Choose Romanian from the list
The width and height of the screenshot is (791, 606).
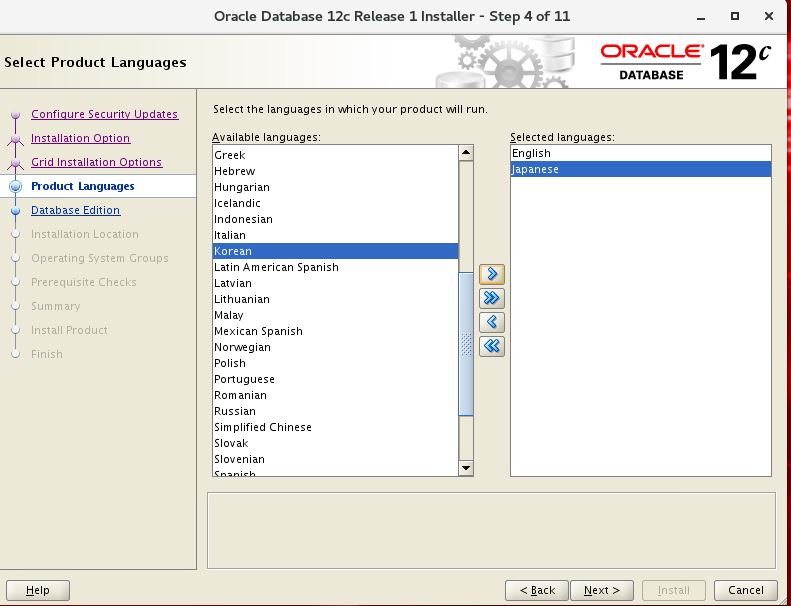click(x=335, y=396)
